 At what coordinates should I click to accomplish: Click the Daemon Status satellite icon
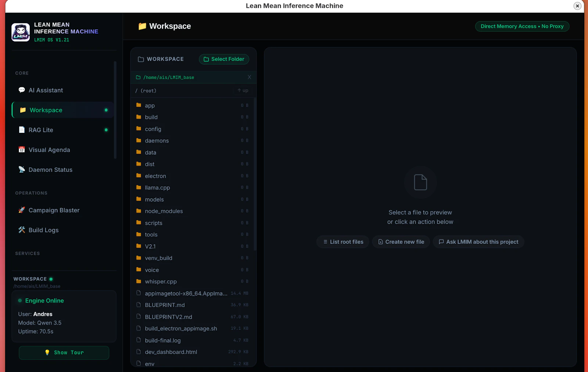tap(22, 169)
